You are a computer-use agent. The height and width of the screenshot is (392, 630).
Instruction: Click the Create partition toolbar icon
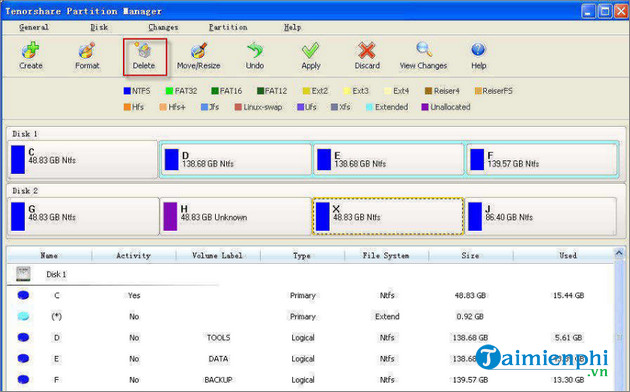31,50
